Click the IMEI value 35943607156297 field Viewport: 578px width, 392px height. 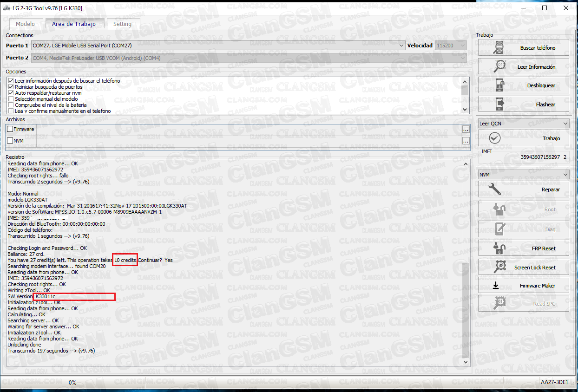tap(540, 157)
